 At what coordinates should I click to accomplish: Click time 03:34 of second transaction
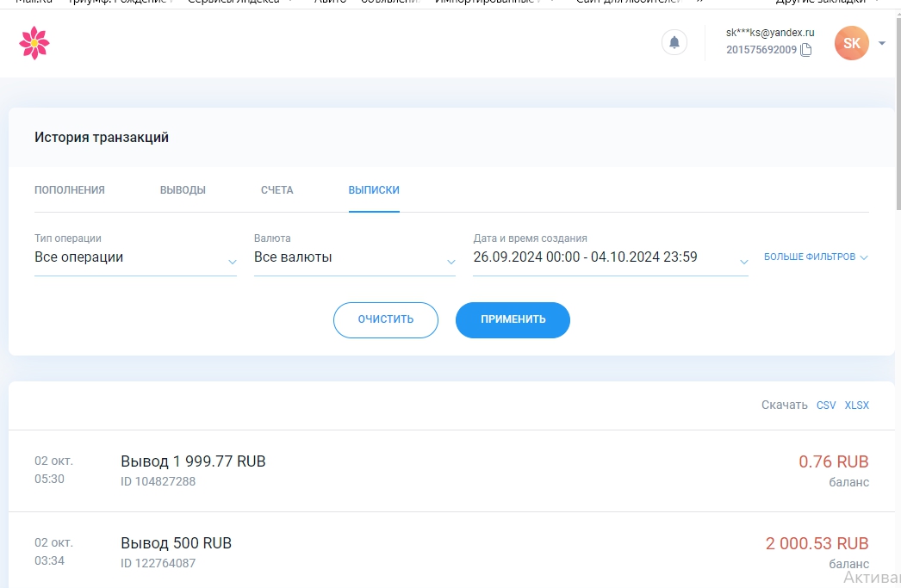(49, 560)
